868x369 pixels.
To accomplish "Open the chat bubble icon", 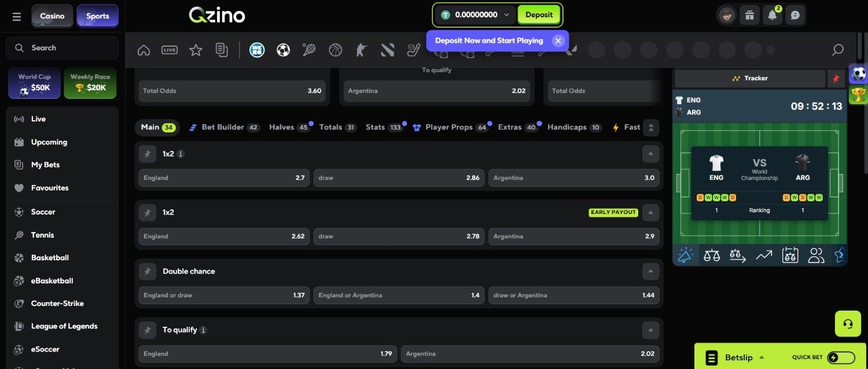I will (x=796, y=15).
